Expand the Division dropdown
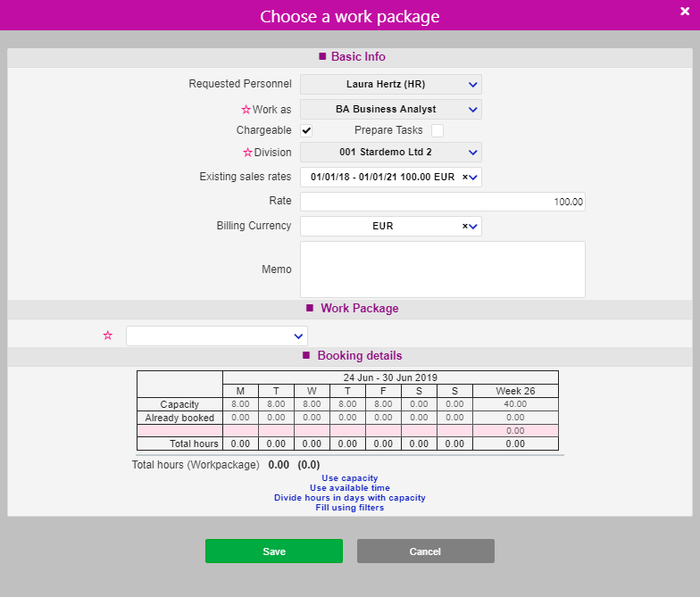This screenshot has height=597, width=700. pos(391,152)
